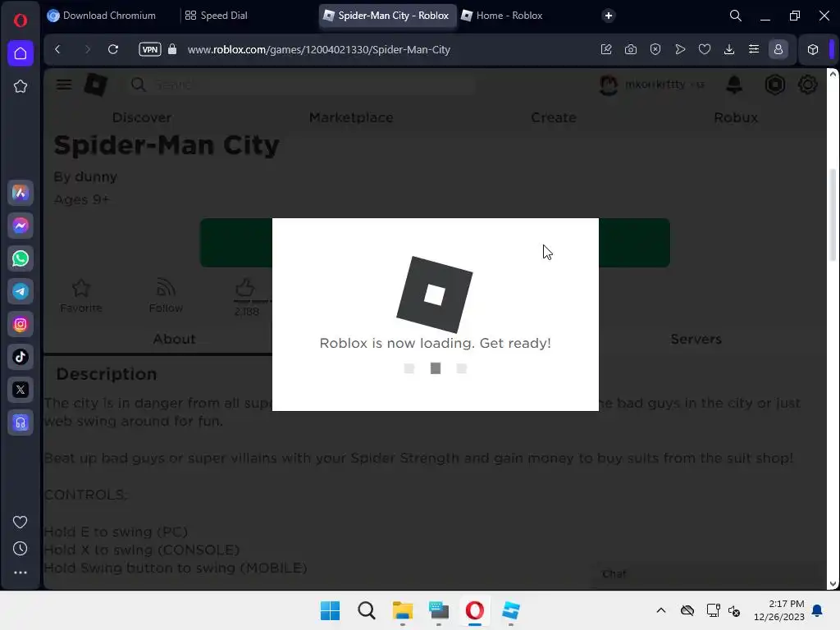
Task: Open Easy Setup sliders menu
Action: point(754,49)
